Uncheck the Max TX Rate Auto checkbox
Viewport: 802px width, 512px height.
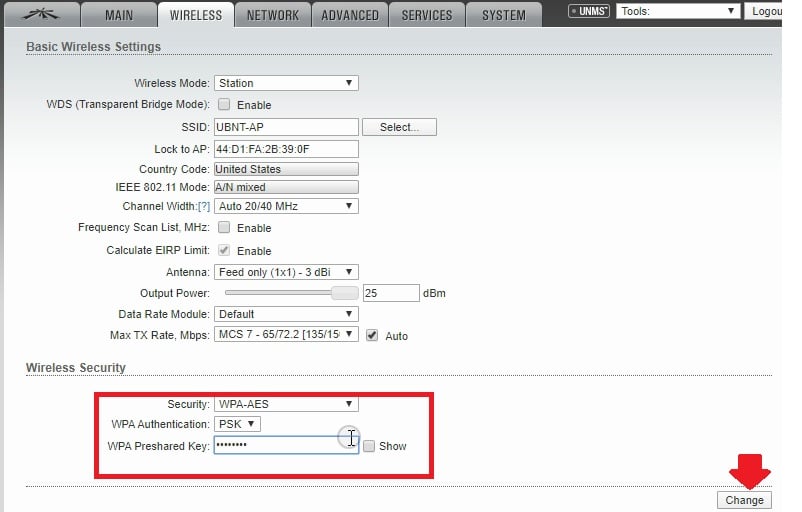[x=372, y=336]
